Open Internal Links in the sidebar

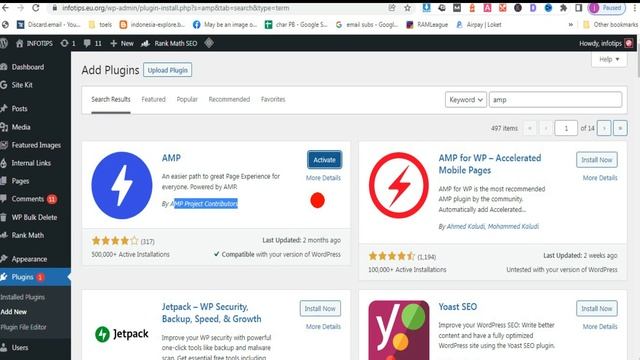31,163
